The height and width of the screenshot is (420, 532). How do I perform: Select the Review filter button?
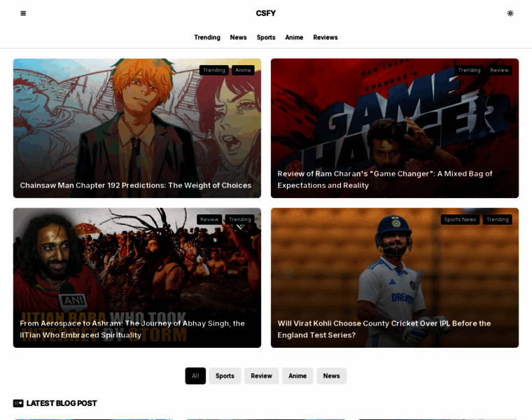tap(261, 376)
